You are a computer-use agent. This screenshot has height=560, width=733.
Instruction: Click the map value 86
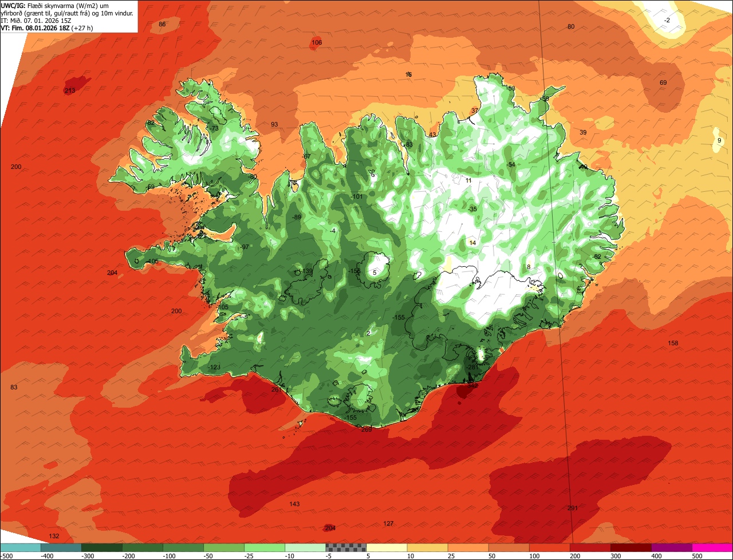click(x=162, y=24)
